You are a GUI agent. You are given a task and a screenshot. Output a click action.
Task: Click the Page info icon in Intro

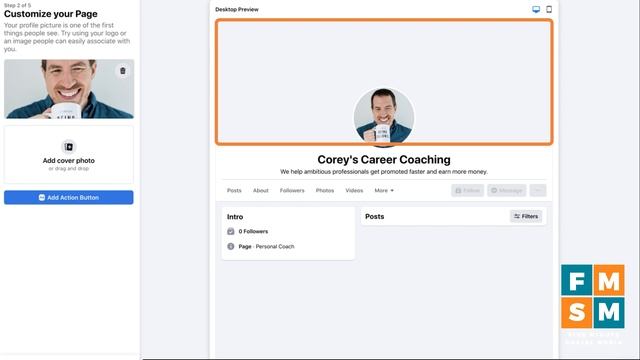click(231, 247)
